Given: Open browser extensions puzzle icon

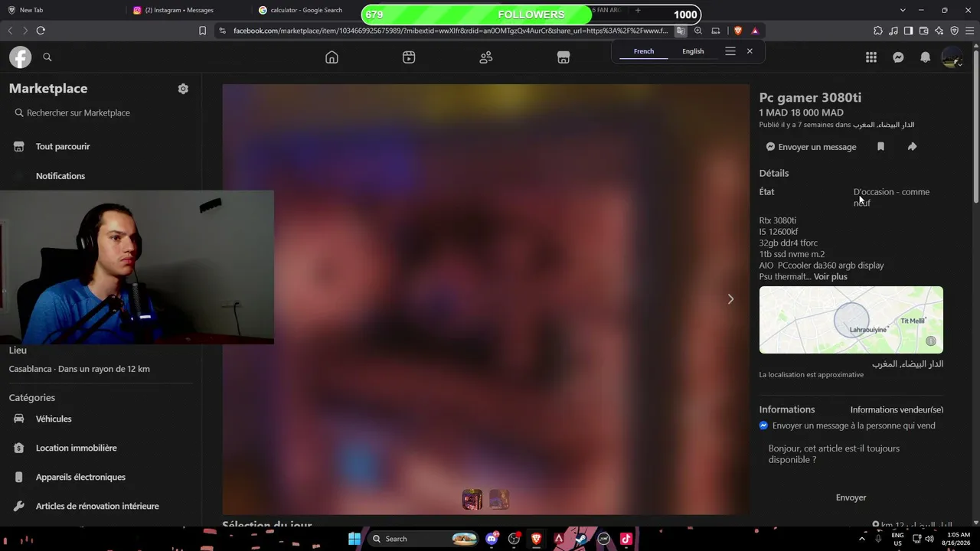Looking at the screenshot, I should click(x=878, y=31).
